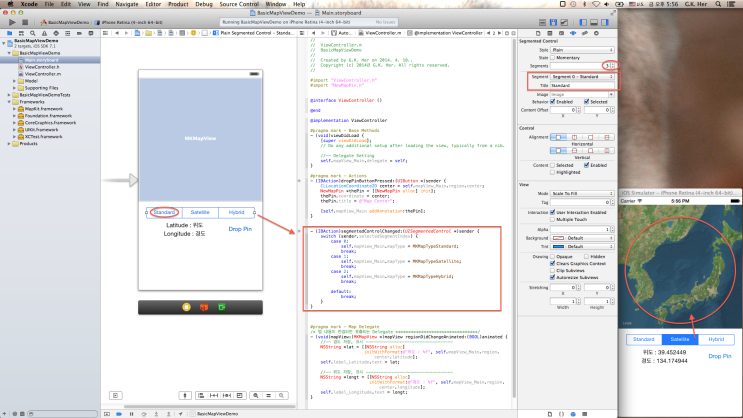
Task: Click Drop Pin button in iOS Simulator
Action: tap(720, 355)
